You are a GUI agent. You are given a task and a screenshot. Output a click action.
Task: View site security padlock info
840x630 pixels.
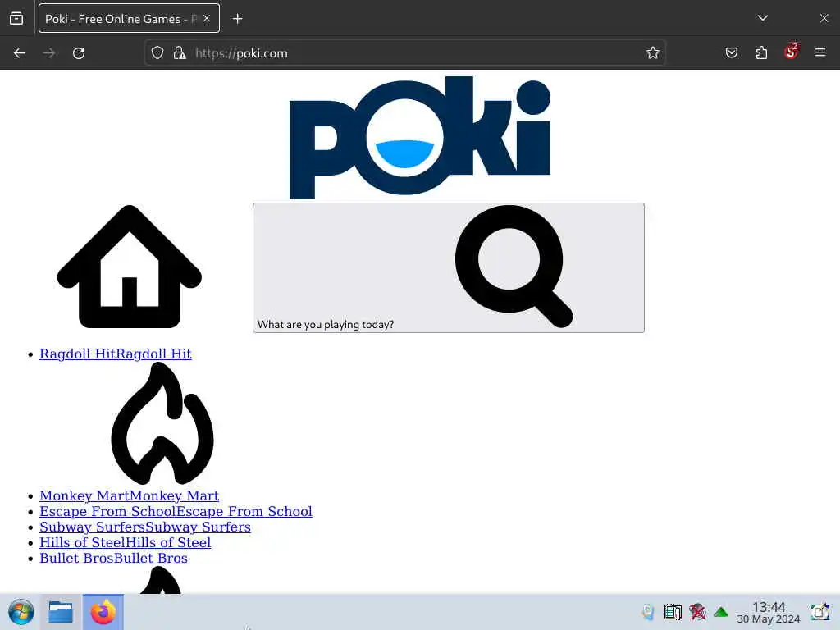click(x=180, y=53)
